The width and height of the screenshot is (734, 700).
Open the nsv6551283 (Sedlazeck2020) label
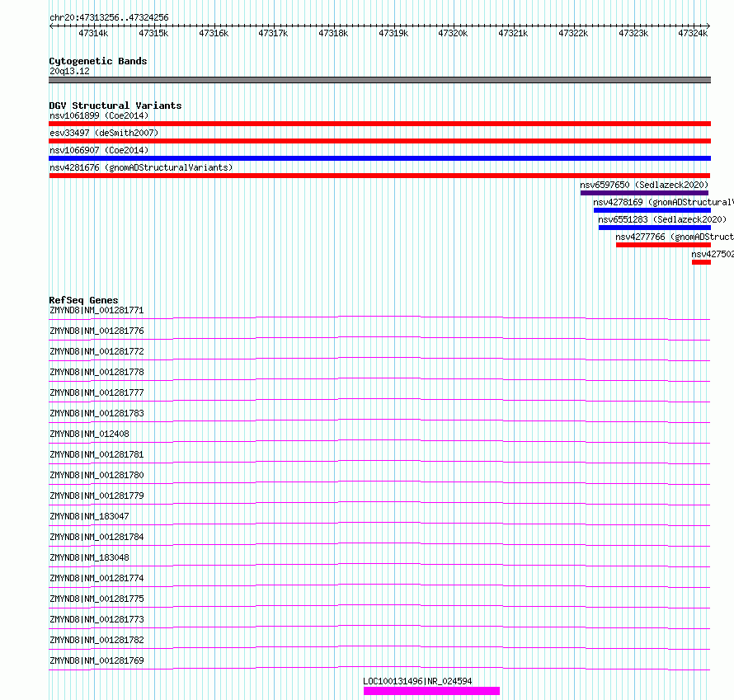(662, 219)
